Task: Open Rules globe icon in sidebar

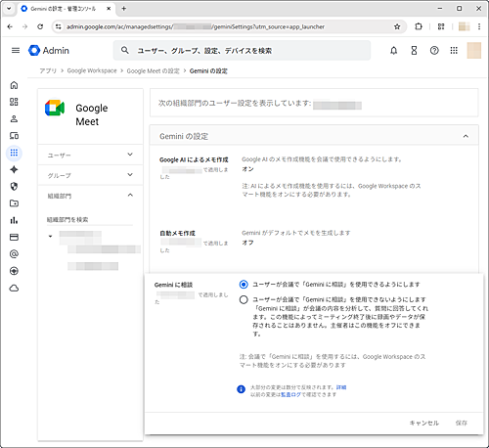Action: click(x=14, y=271)
